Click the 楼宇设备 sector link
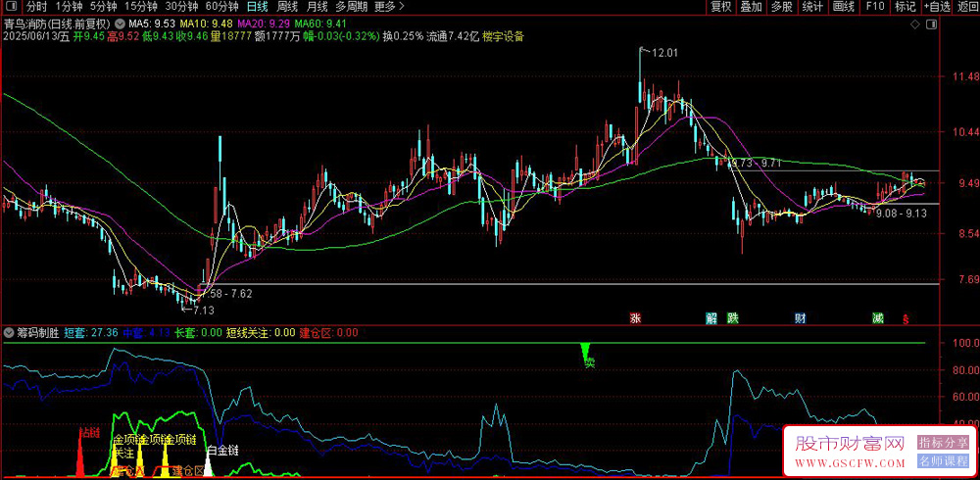This screenshot has height=480, width=980. tap(503, 36)
